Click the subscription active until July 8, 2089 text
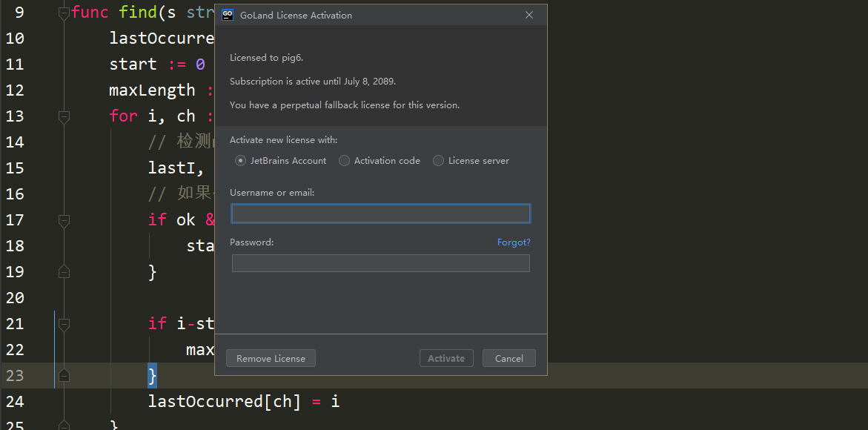The height and width of the screenshot is (430, 868). [313, 82]
